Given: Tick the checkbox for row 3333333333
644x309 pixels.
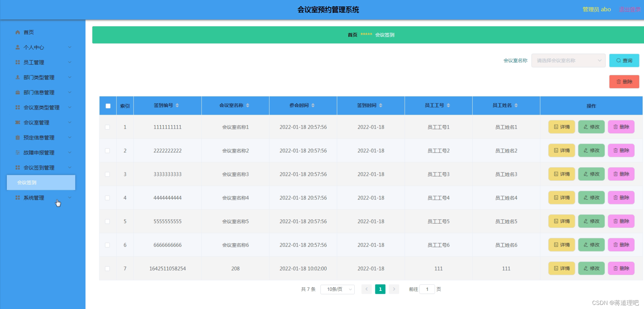Looking at the screenshot, I should pos(108,174).
